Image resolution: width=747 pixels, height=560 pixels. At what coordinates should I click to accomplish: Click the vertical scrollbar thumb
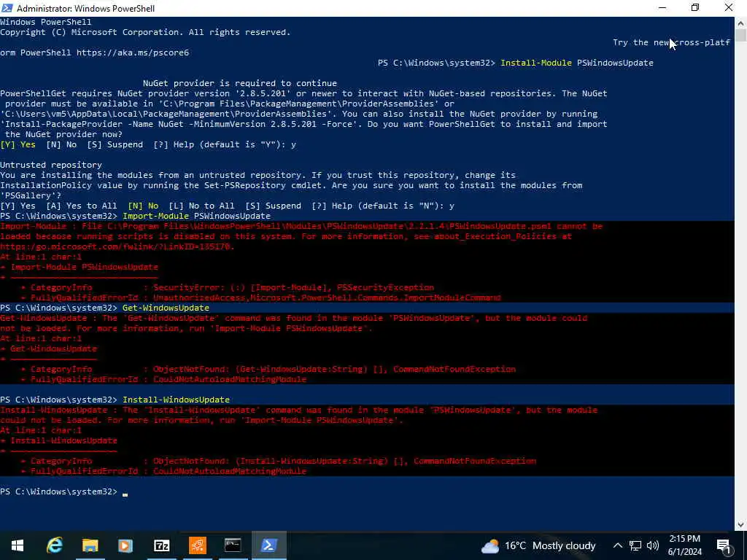(x=741, y=36)
